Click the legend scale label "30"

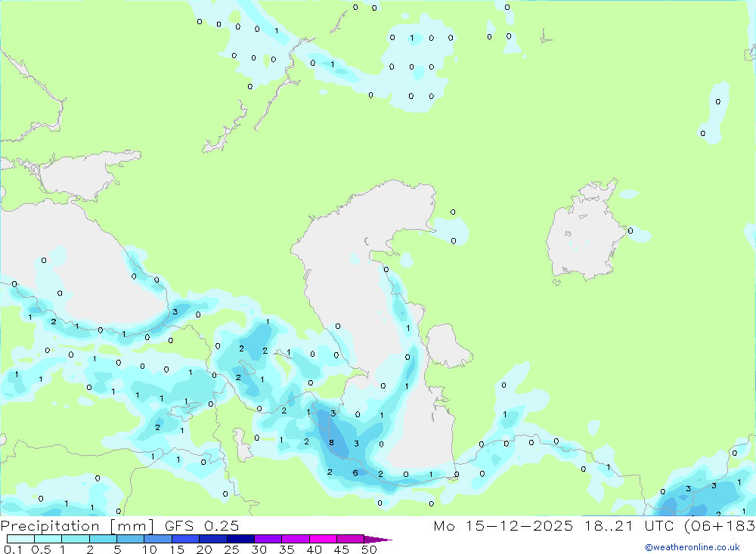[x=259, y=549]
